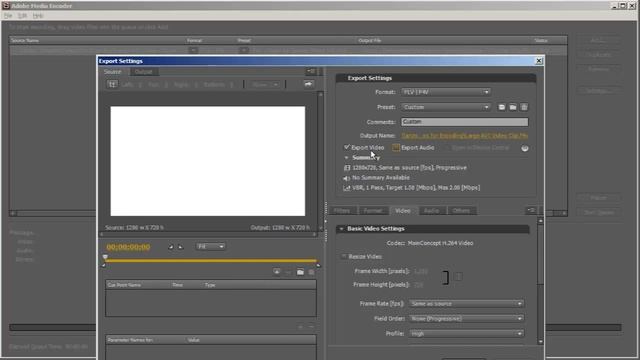Open Edit menu in Adobe Media Encoder window
This screenshot has width=640, height=360.
click(22, 16)
